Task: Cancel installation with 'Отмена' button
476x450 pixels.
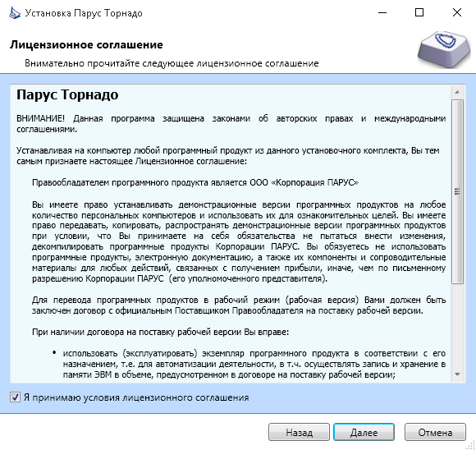Action: [x=435, y=432]
